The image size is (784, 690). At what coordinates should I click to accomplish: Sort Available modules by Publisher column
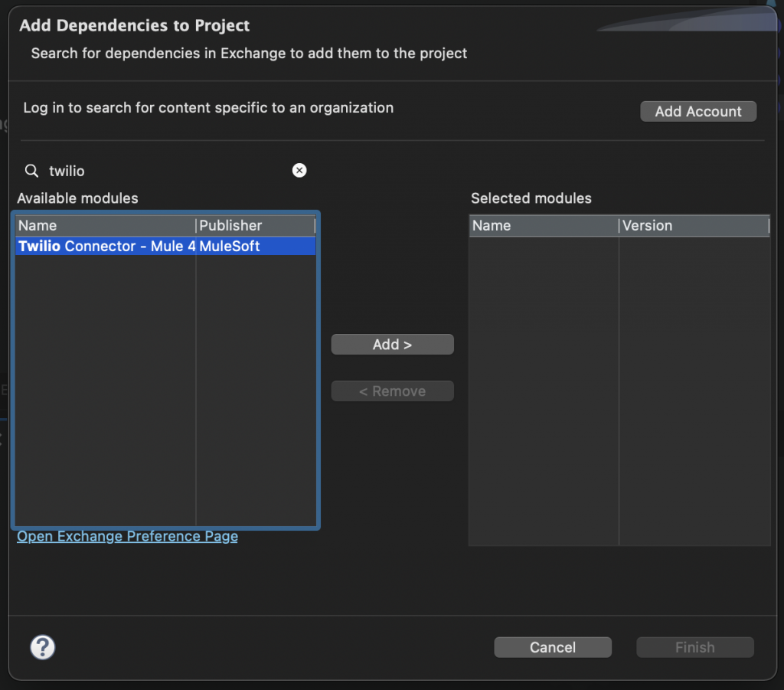[x=256, y=225]
